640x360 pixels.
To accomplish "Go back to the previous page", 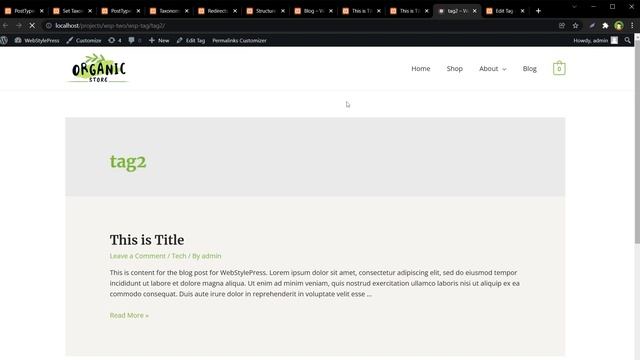I will (6, 26).
